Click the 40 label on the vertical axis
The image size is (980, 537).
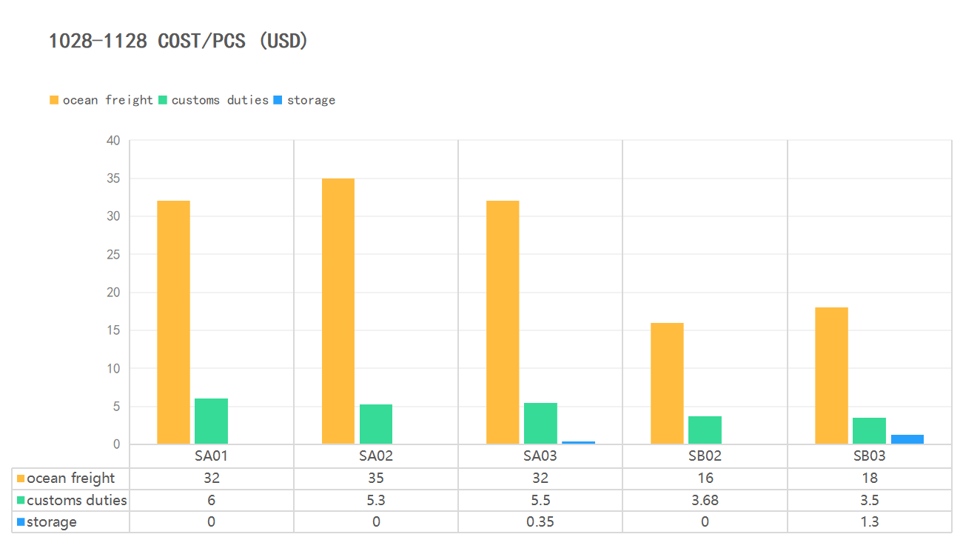coord(113,141)
